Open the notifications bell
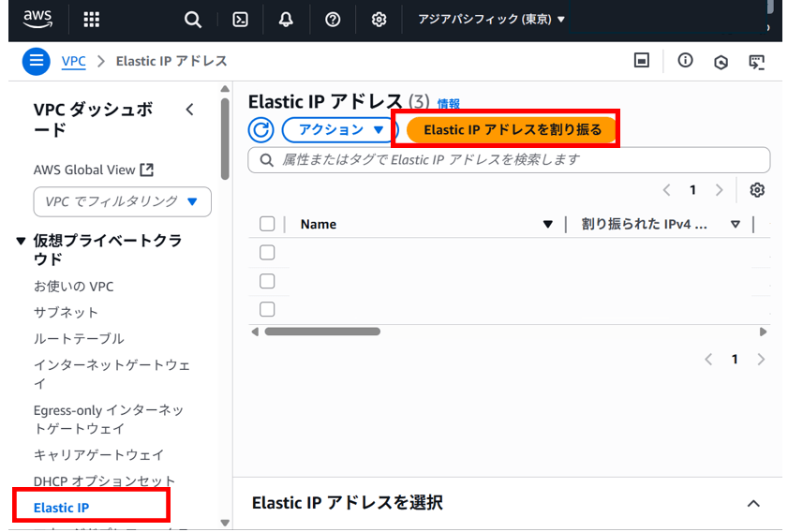 click(x=285, y=19)
